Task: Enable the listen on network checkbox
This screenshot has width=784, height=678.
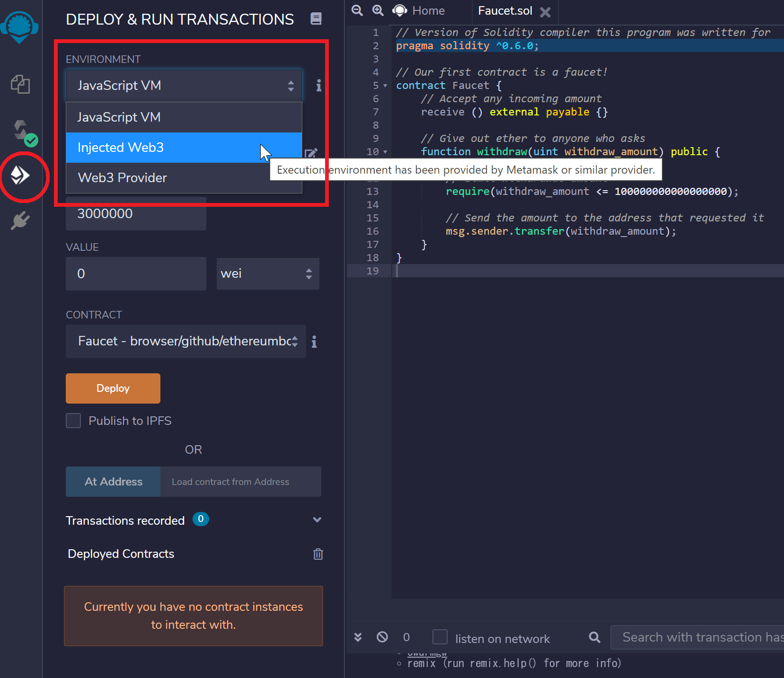Action: click(x=440, y=637)
